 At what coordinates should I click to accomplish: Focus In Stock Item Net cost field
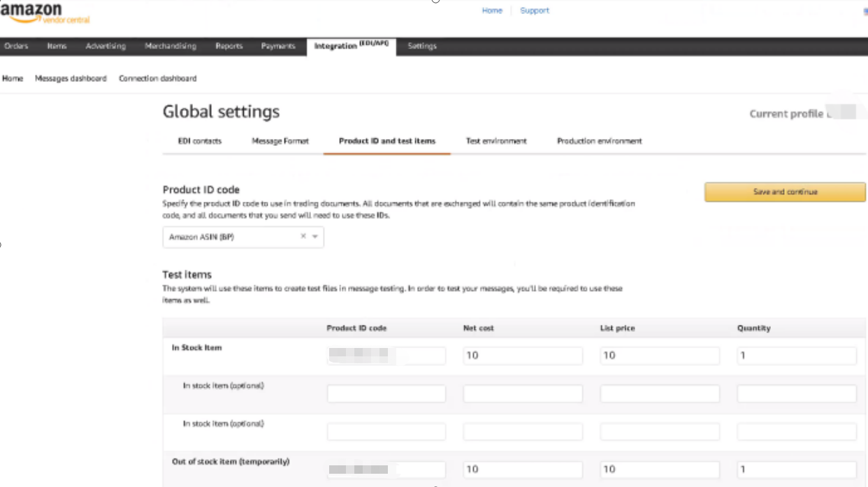523,356
